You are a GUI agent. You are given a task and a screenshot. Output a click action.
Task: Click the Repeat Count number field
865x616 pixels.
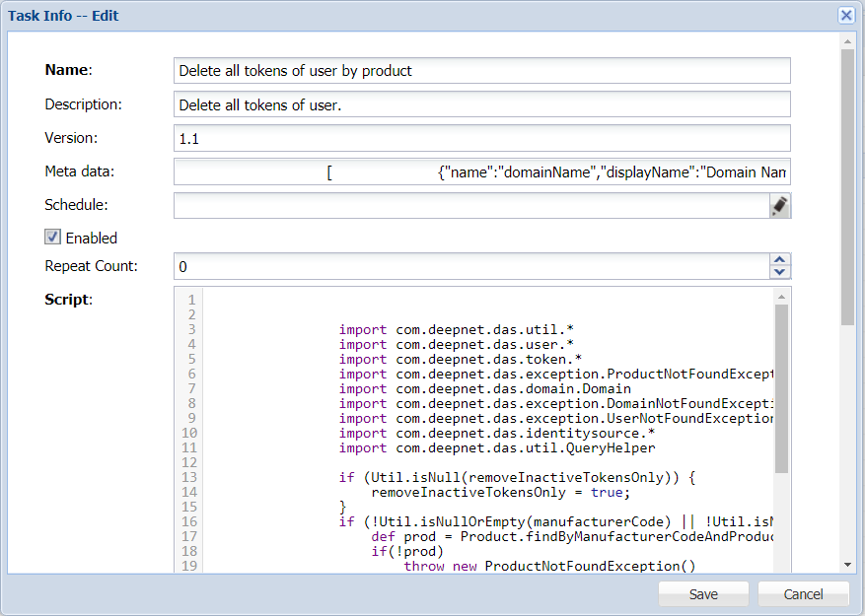(469, 266)
